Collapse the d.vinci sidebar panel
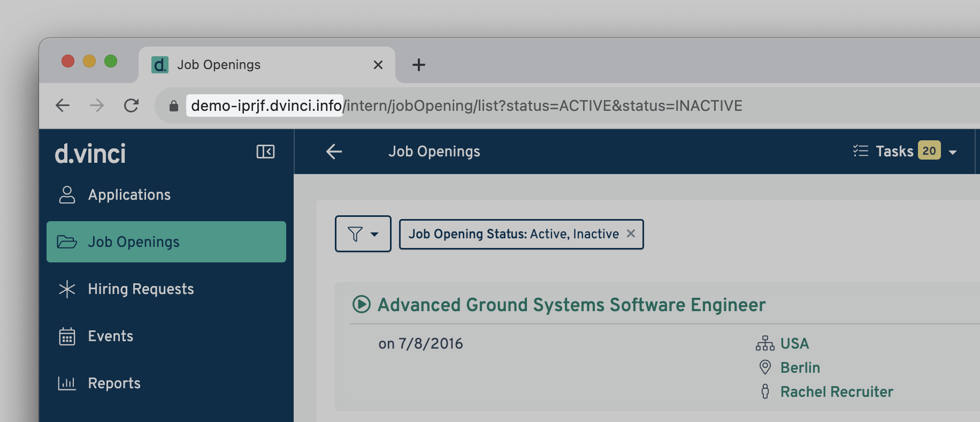 tap(265, 152)
